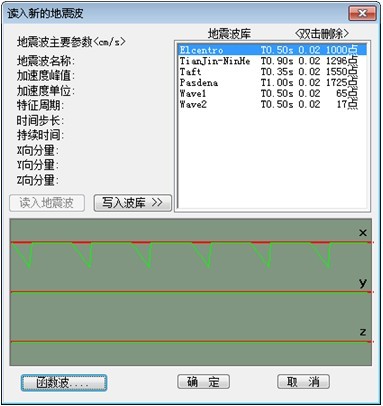
Task: Click the 持续时间 parameter row
Action: (x=41, y=135)
